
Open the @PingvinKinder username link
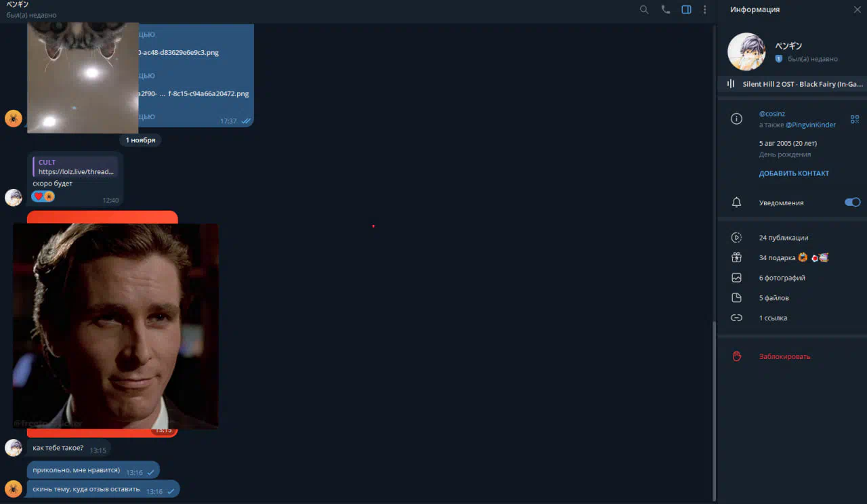pos(811,125)
